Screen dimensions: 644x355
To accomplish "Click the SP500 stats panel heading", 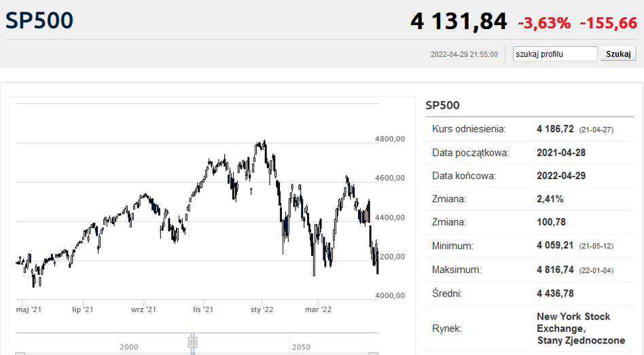I will click(442, 105).
